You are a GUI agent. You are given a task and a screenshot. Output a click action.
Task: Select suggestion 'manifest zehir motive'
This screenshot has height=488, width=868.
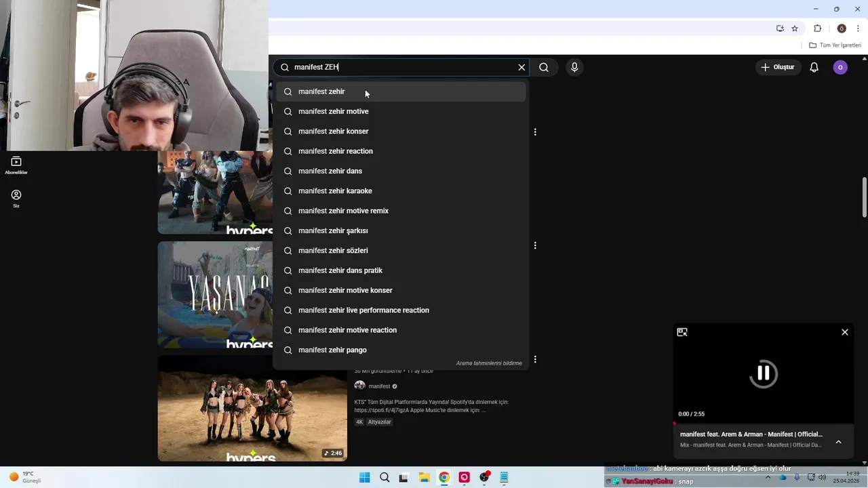tap(401, 111)
